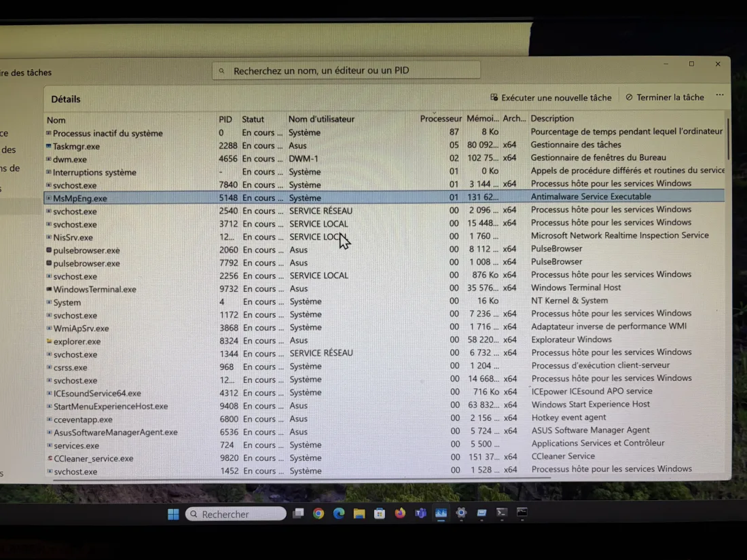Select svchost.exe with PID 2256
Image resolution: width=747 pixels, height=560 pixels.
384,276
